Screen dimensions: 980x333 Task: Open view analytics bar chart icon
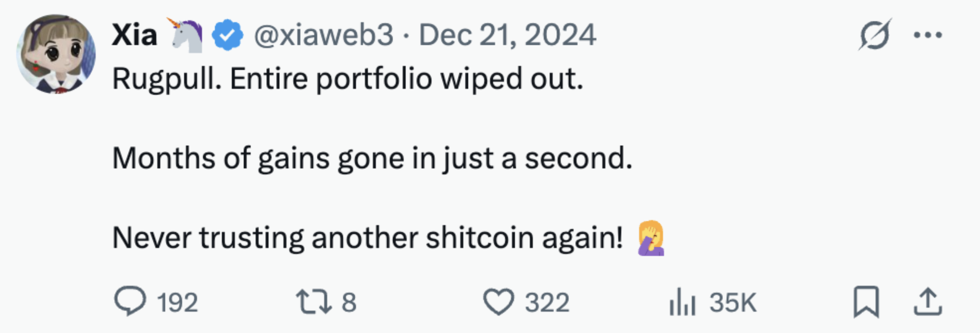click(682, 302)
